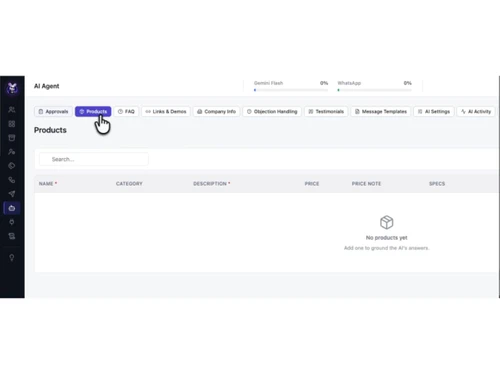Select the highlighted AI Agent bot icon
Image resolution: width=500 pixels, height=375 pixels.
click(12, 208)
